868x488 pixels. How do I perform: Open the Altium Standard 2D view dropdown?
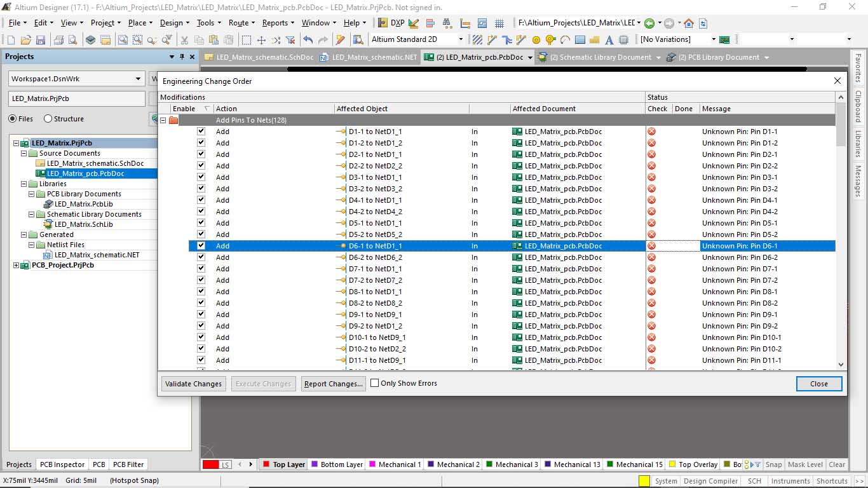coord(461,39)
